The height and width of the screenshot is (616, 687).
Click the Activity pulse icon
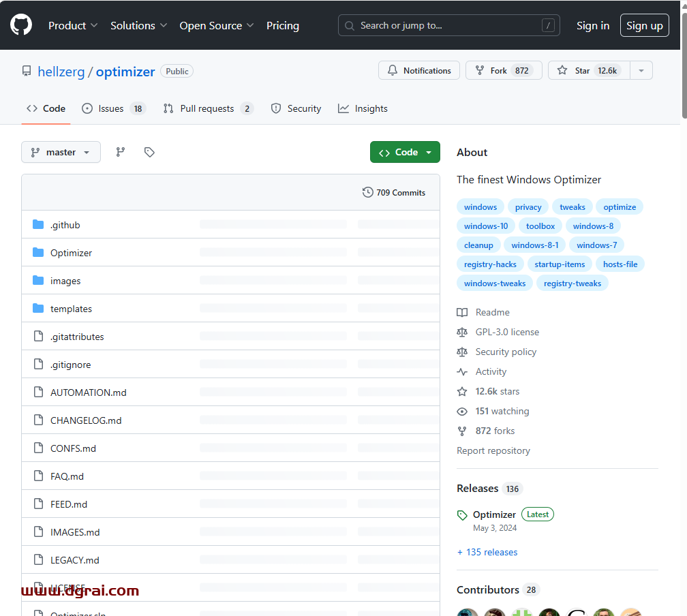click(x=462, y=372)
